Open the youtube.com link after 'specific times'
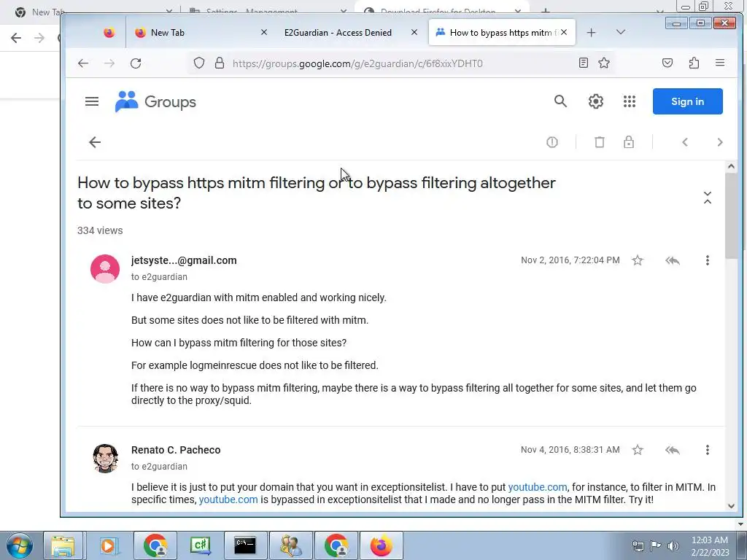The image size is (747, 560). click(228, 499)
